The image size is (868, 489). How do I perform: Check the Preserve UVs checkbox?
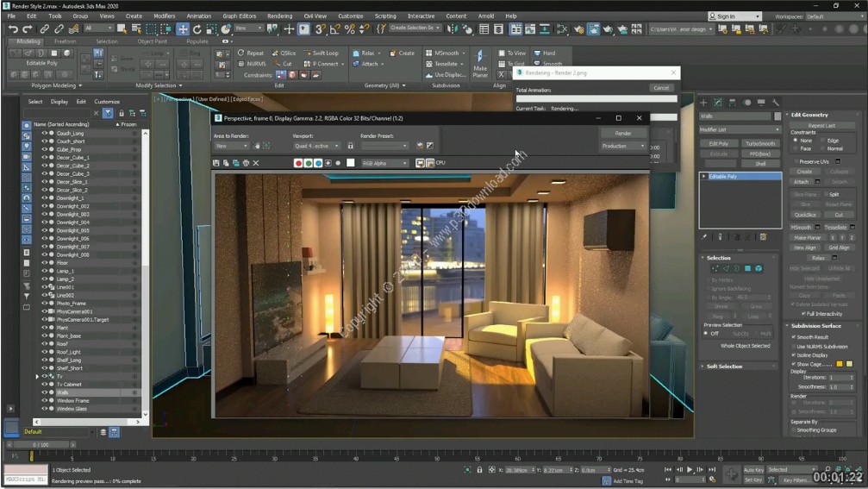796,161
